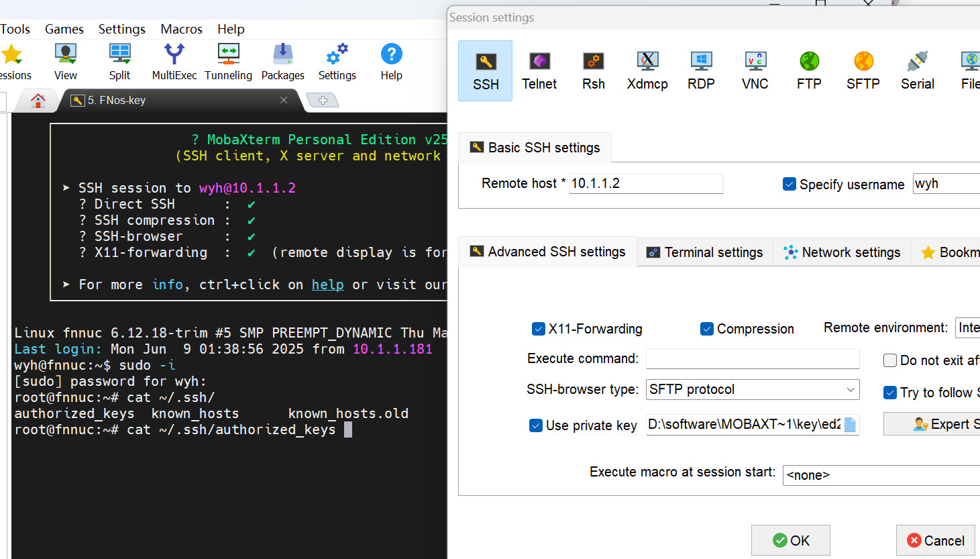Screen dimensions: 980x559
Task: Select Xdmcp session type icon
Action: [647, 70]
